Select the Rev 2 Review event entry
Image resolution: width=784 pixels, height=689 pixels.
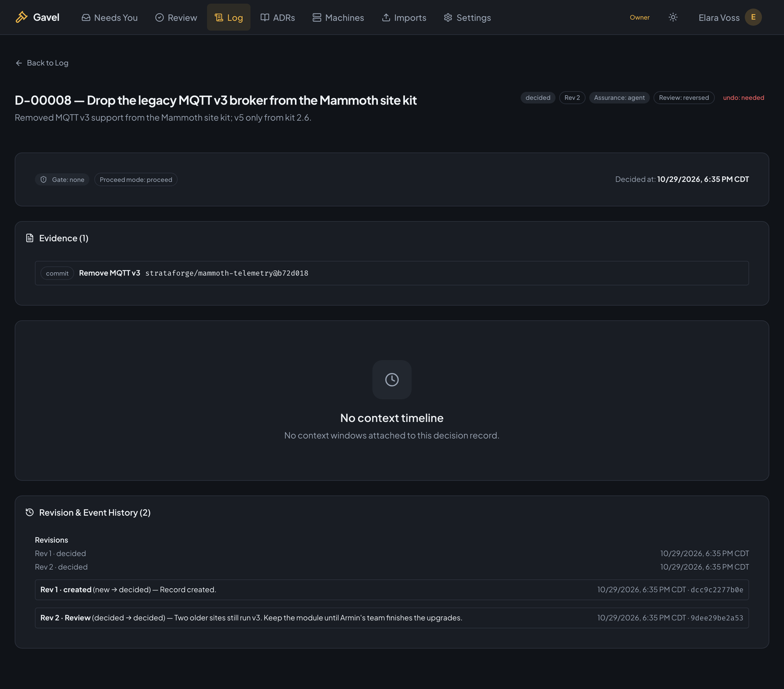click(392, 618)
